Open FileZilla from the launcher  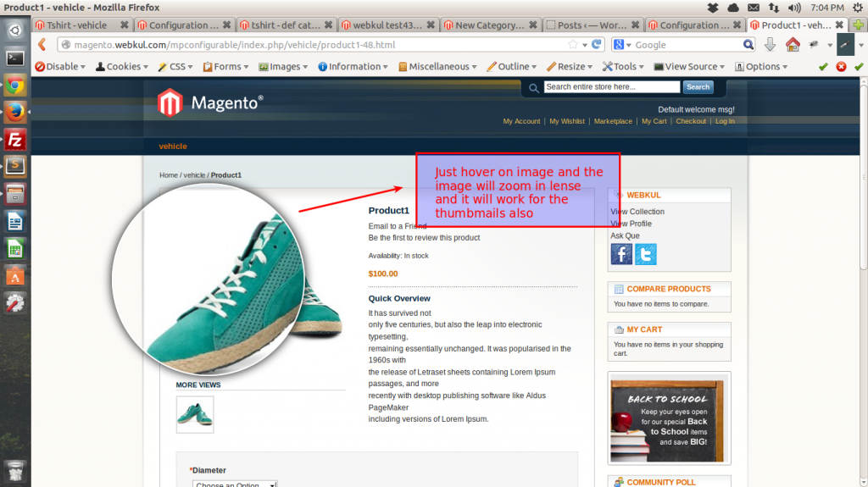(x=15, y=140)
